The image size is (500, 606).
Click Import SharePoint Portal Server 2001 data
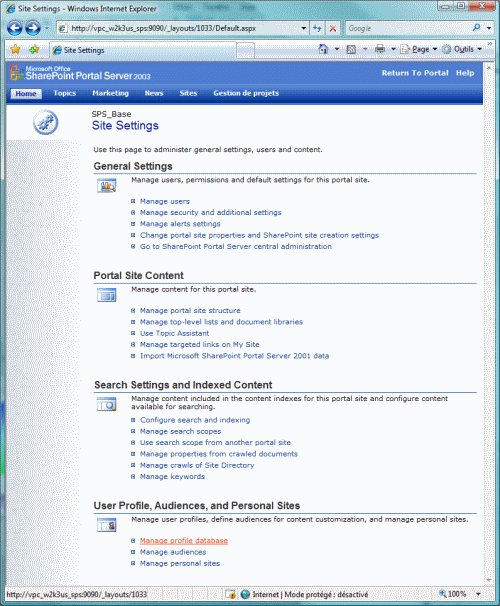[x=235, y=356]
